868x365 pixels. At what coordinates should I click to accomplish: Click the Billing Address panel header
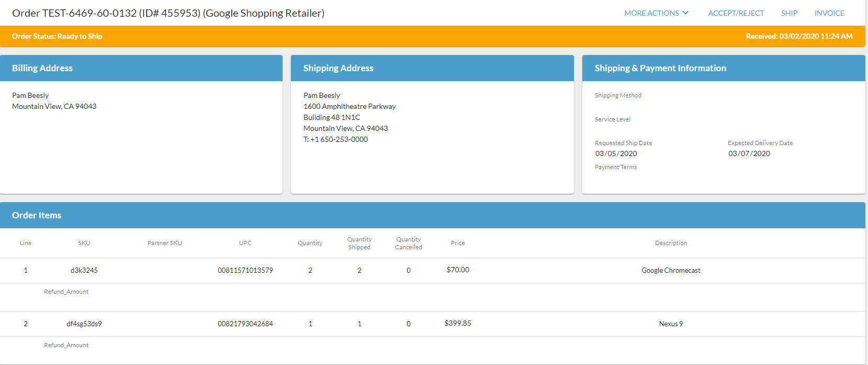[x=42, y=68]
